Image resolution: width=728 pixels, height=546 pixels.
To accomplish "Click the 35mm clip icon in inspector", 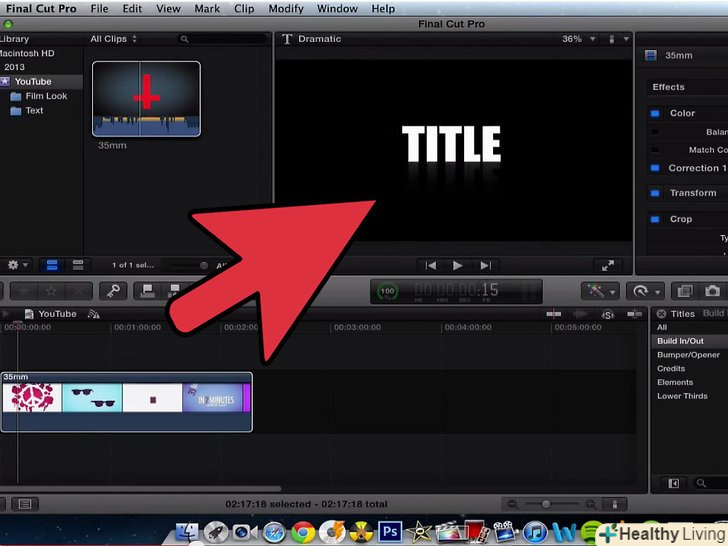I will (x=651, y=56).
